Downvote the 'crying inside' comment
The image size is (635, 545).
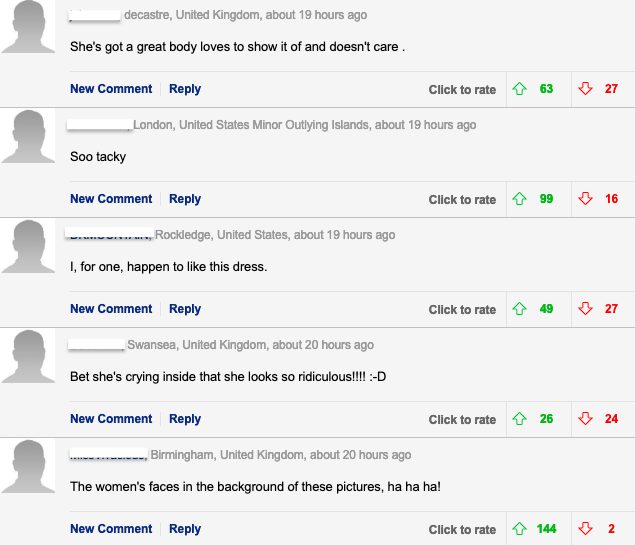pyautogui.click(x=586, y=419)
